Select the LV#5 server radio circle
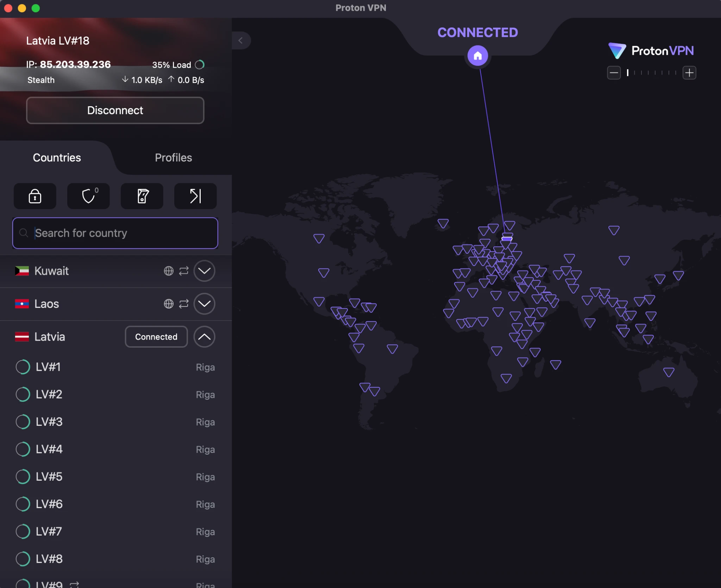This screenshot has height=588, width=721. [23, 476]
